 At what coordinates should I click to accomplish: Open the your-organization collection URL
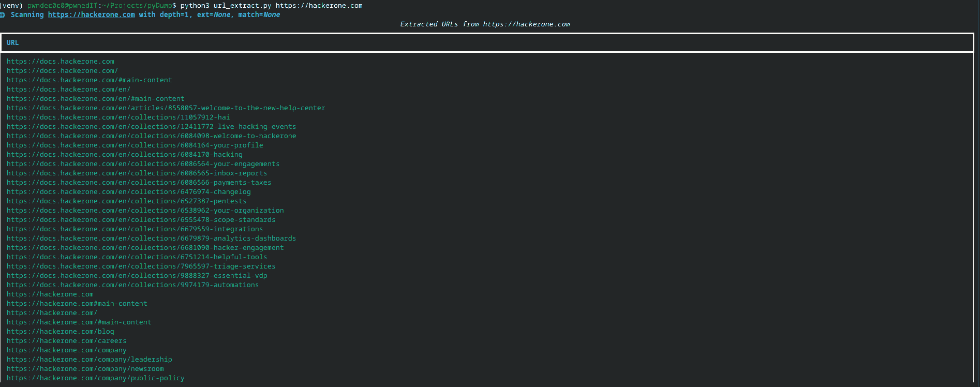pos(145,211)
